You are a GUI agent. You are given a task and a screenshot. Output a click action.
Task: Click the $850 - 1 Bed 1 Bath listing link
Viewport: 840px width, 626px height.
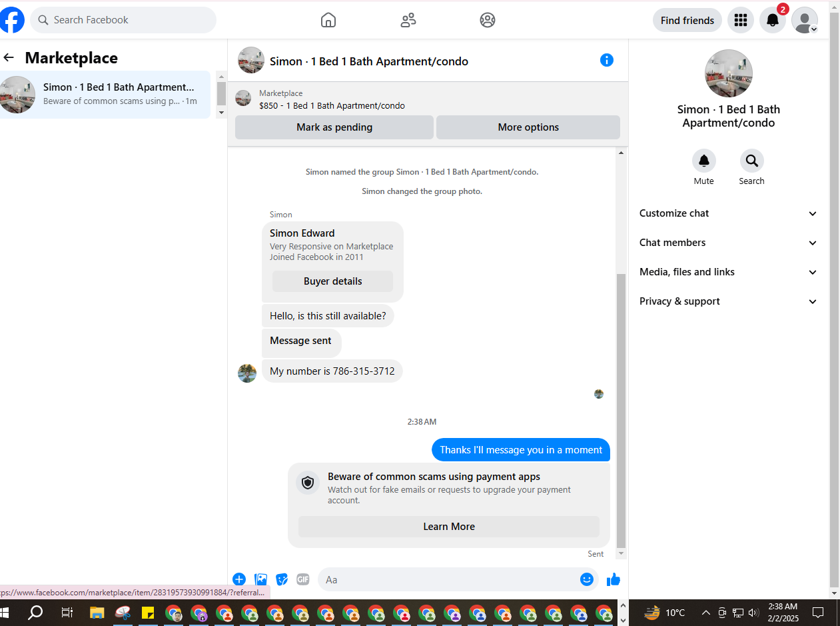(332, 105)
